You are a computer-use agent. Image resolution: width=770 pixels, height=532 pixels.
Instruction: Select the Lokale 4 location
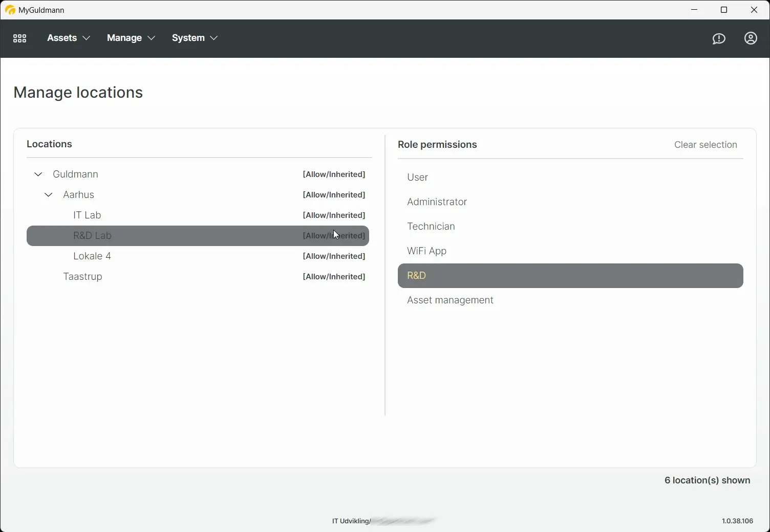click(x=92, y=256)
